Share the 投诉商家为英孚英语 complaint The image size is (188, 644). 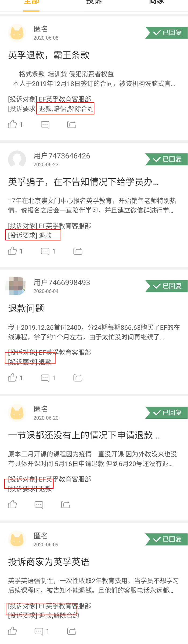71,631
